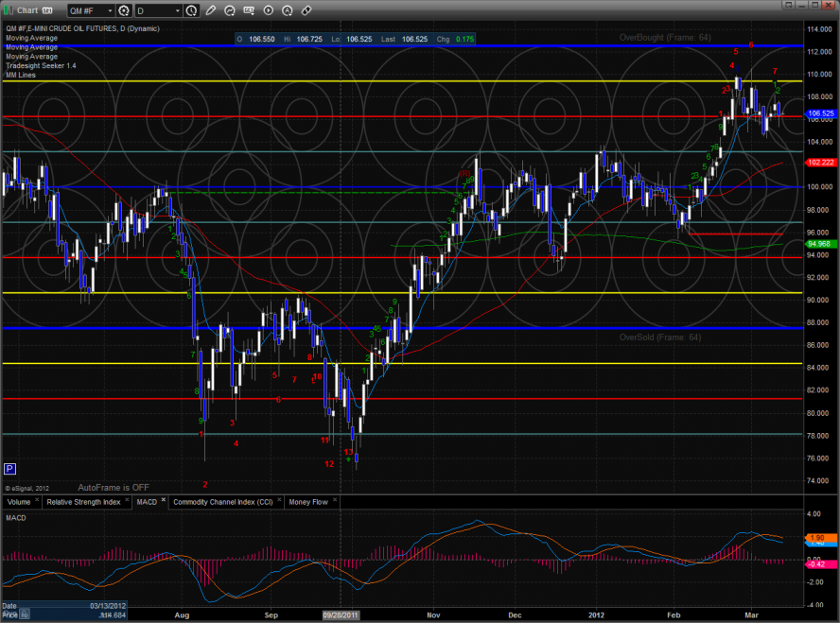Select the eraser tool icon

[306, 11]
